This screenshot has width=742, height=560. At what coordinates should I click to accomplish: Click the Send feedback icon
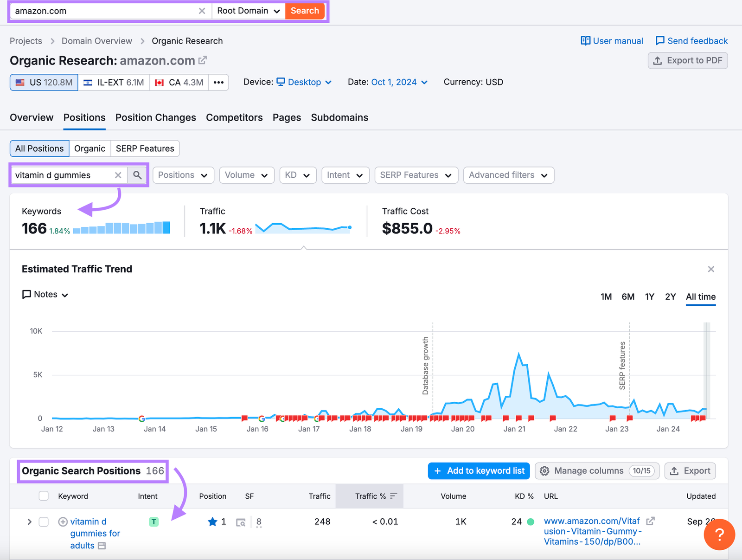[660, 40]
